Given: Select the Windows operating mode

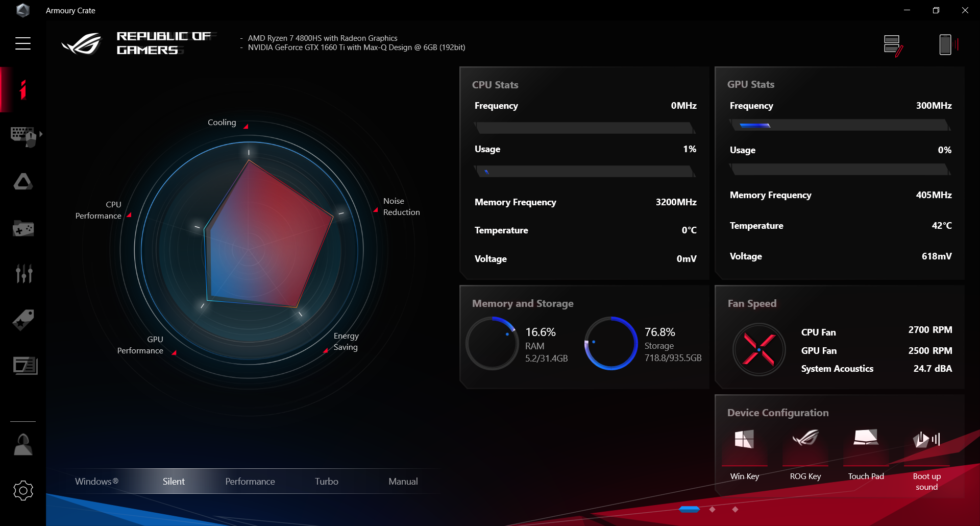Looking at the screenshot, I should click(x=96, y=482).
